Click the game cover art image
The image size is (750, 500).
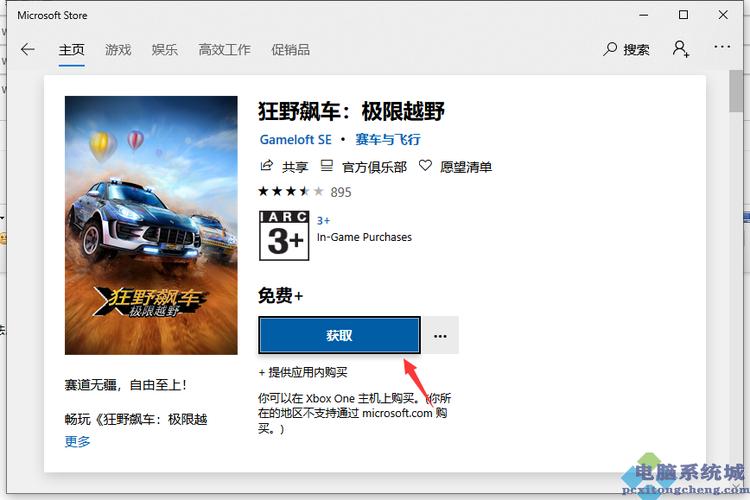click(x=151, y=225)
